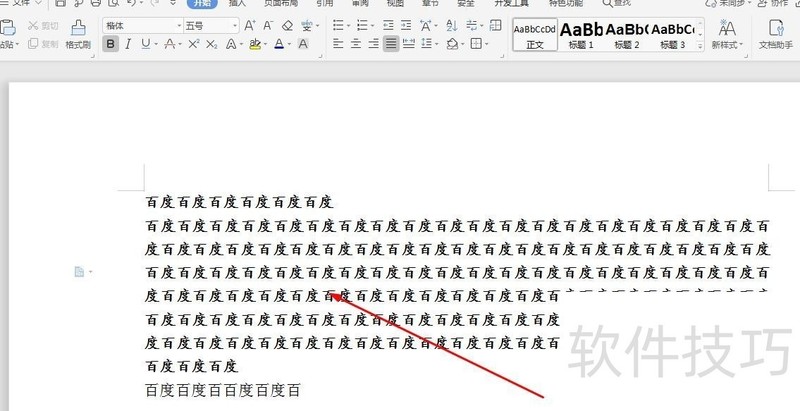
Task: Align paragraph text left
Action: click(x=338, y=44)
